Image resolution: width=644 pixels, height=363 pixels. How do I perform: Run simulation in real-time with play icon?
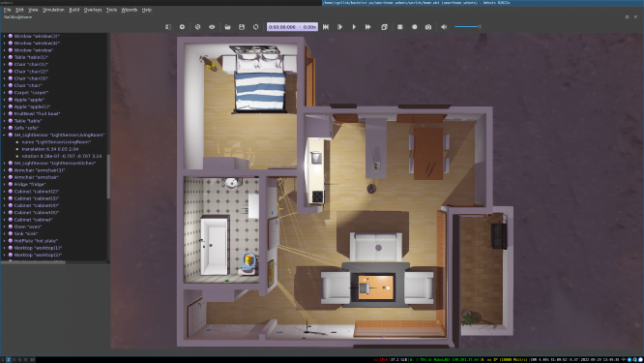tap(354, 27)
